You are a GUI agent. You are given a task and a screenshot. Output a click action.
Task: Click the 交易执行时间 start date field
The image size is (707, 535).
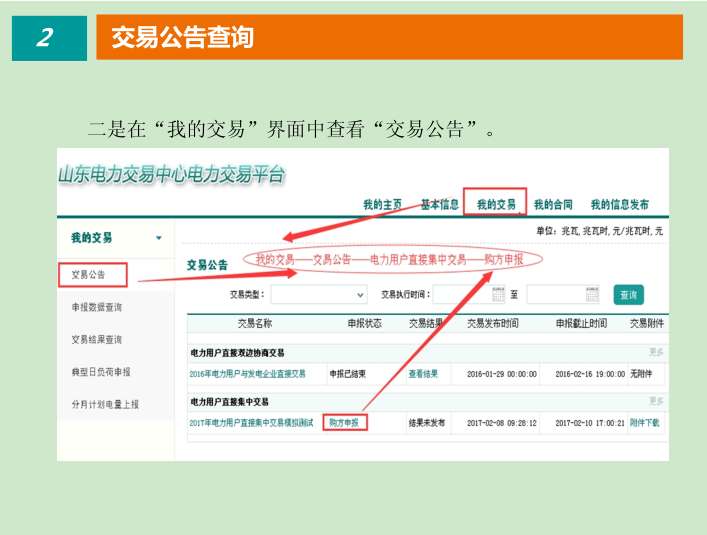[460, 295]
